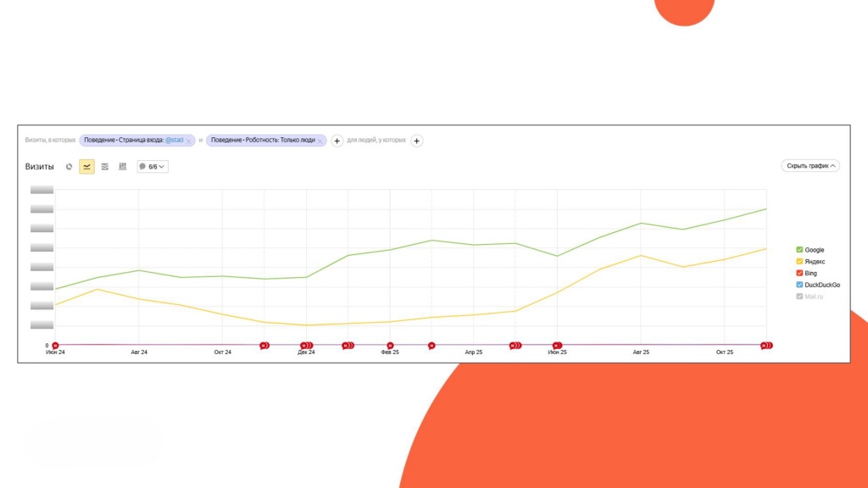Select the line chart view
The height and width of the screenshot is (488, 868).
coord(87,167)
